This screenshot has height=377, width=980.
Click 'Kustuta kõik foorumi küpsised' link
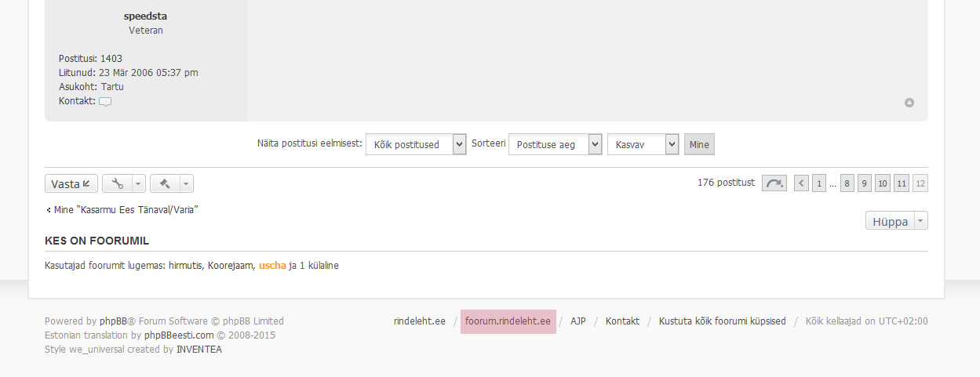click(x=722, y=321)
